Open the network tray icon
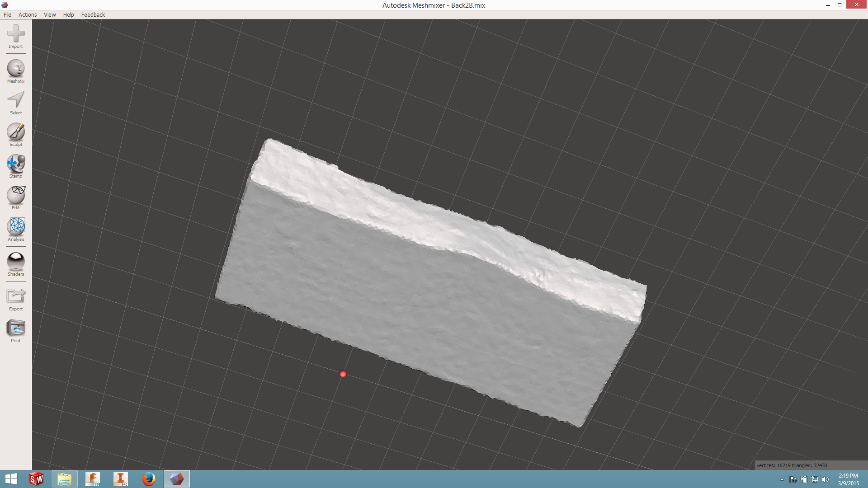 point(815,479)
